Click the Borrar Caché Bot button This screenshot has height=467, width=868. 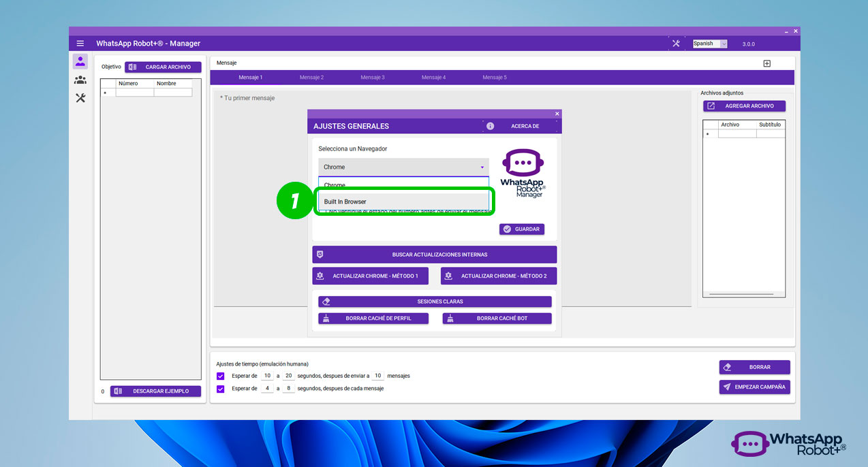coord(497,318)
